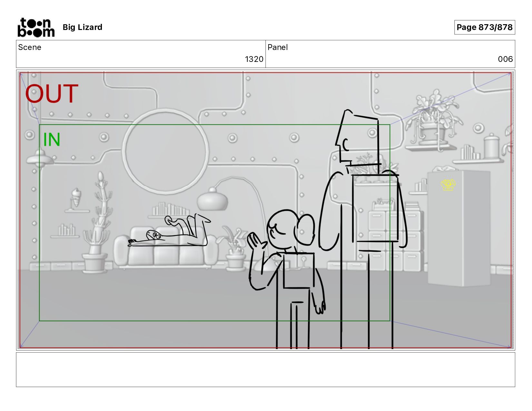Click the red OUT camera label
The width and height of the screenshot is (532, 411).
[x=52, y=94]
